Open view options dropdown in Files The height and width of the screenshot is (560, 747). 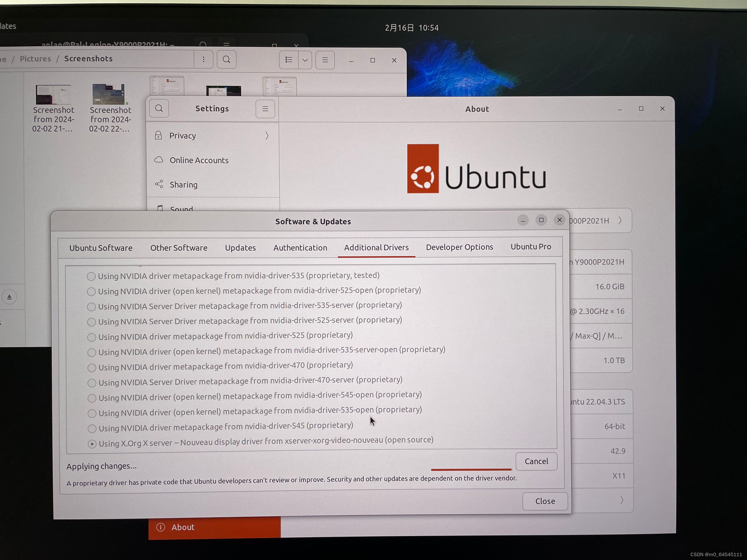[x=305, y=60]
